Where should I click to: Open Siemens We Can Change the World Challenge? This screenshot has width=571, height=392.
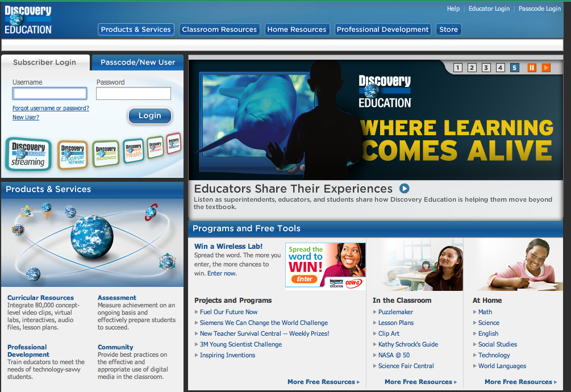(264, 323)
